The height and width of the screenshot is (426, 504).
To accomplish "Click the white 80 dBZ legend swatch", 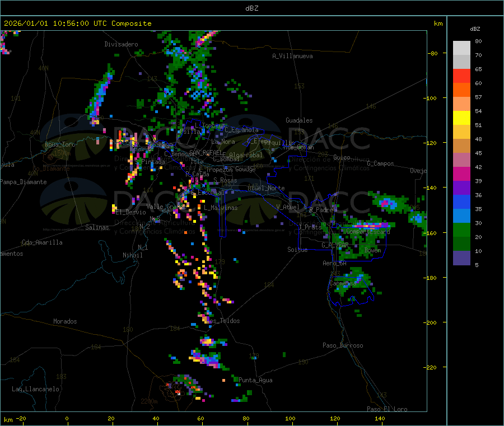I will click(x=461, y=48).
